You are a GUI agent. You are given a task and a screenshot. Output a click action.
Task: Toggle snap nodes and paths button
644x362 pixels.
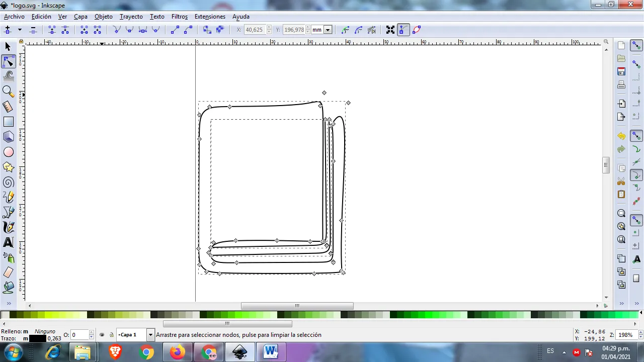[x=636, y=136]
